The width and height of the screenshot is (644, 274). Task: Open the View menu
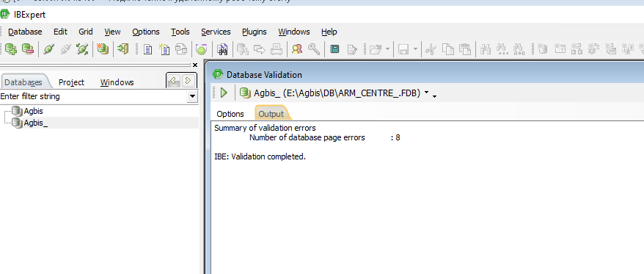coord(112,32)
